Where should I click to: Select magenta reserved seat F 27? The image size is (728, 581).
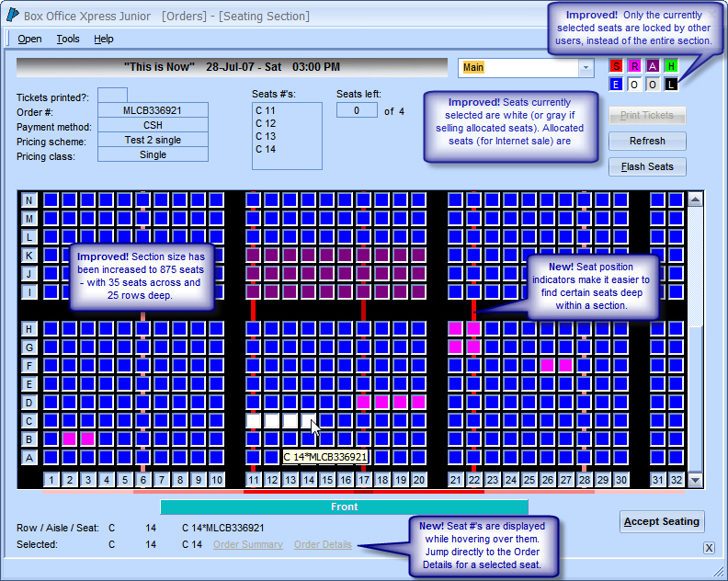(566, 365)
